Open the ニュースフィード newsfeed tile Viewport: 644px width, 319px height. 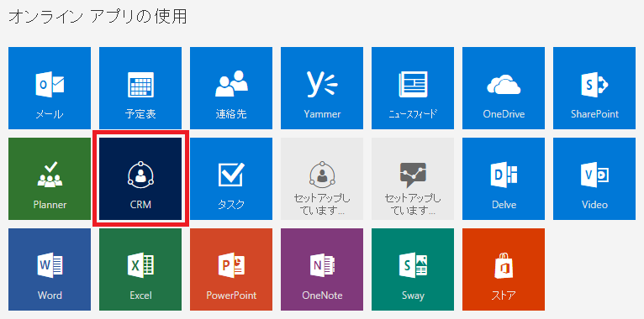(413, 88)
